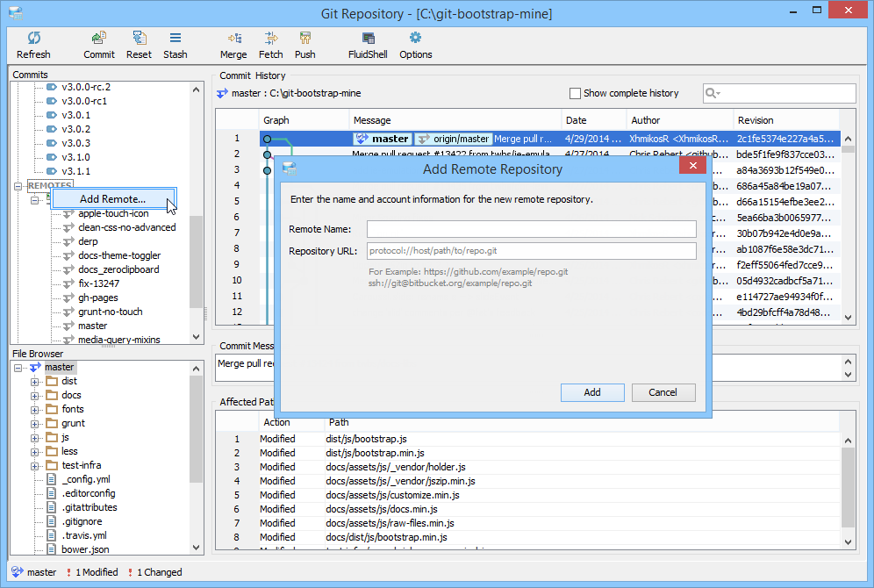Click the Refresh toolbar icon
Viewport: 874px width, 588px height.
coord(33,38)
